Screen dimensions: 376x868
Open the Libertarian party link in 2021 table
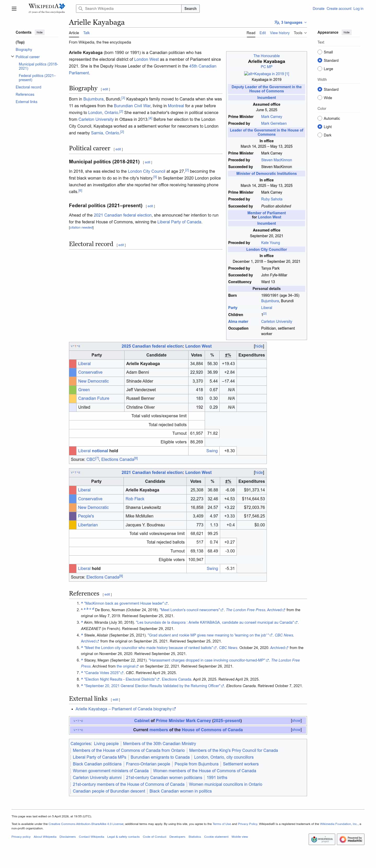88,525
